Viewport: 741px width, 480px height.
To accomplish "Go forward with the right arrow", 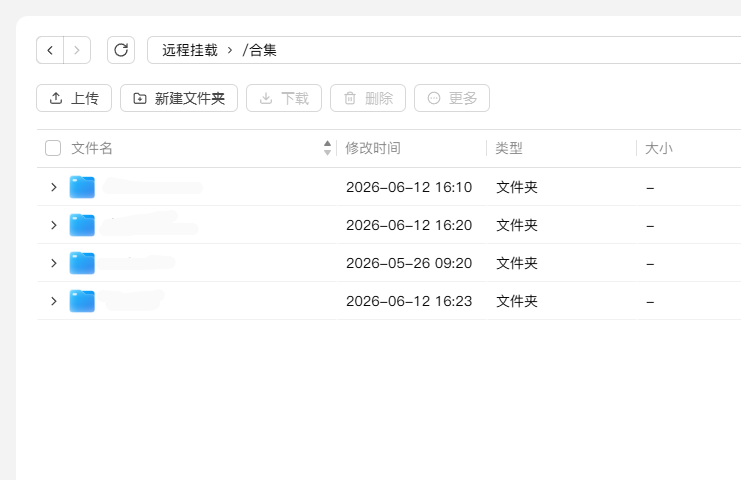I will [77, 50].
